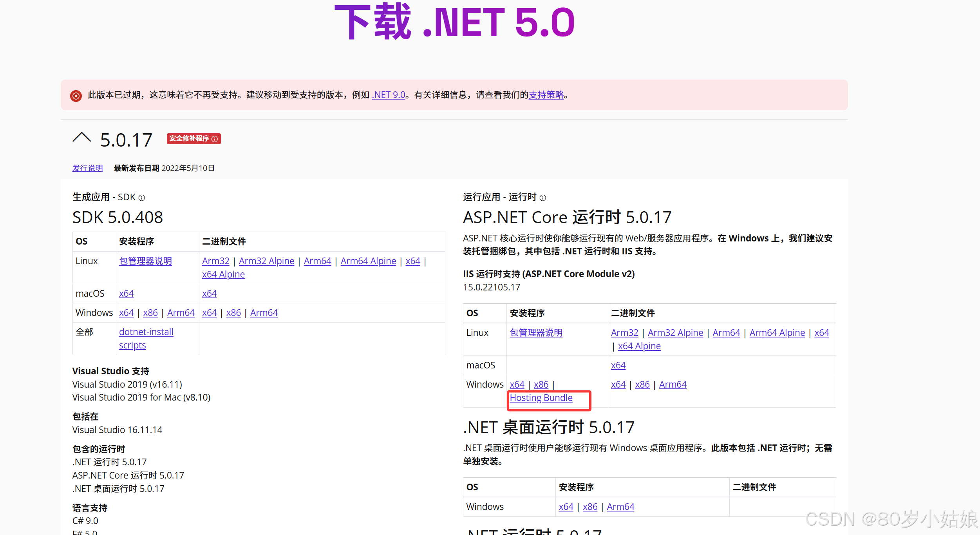Screen dimensions: 980x535
Task: Download ASP.NET Core Linux x64 binary
Action: tap(822, 333)
